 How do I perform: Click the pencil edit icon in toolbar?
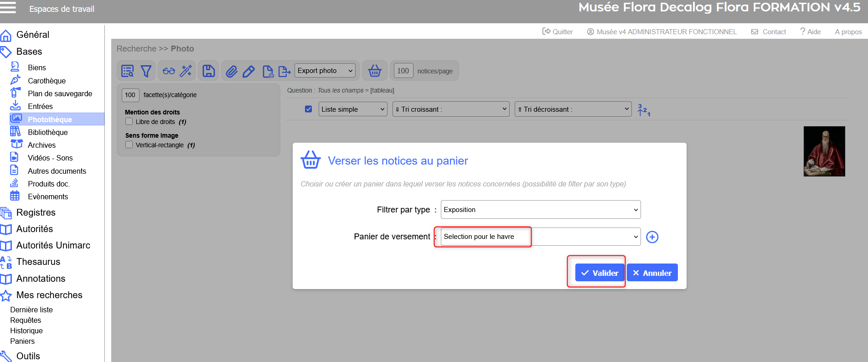click(x=248, y=71)
